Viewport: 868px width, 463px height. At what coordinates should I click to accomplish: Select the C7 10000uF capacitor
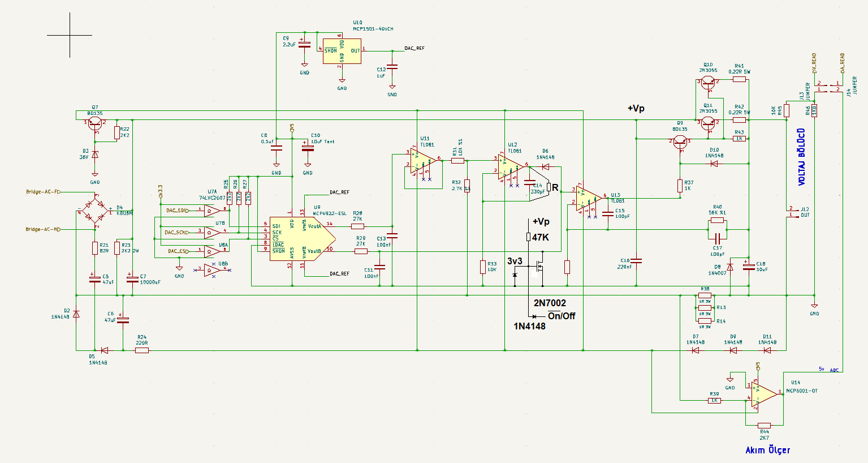[132, 278]
